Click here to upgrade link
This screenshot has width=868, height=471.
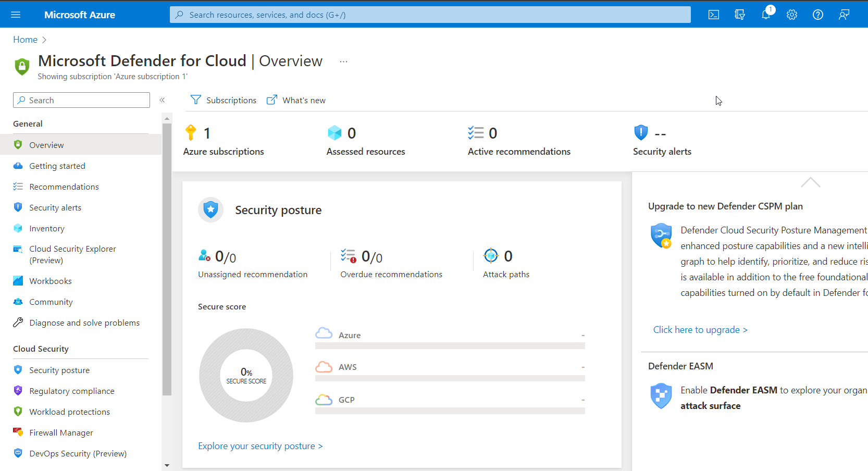700,330
